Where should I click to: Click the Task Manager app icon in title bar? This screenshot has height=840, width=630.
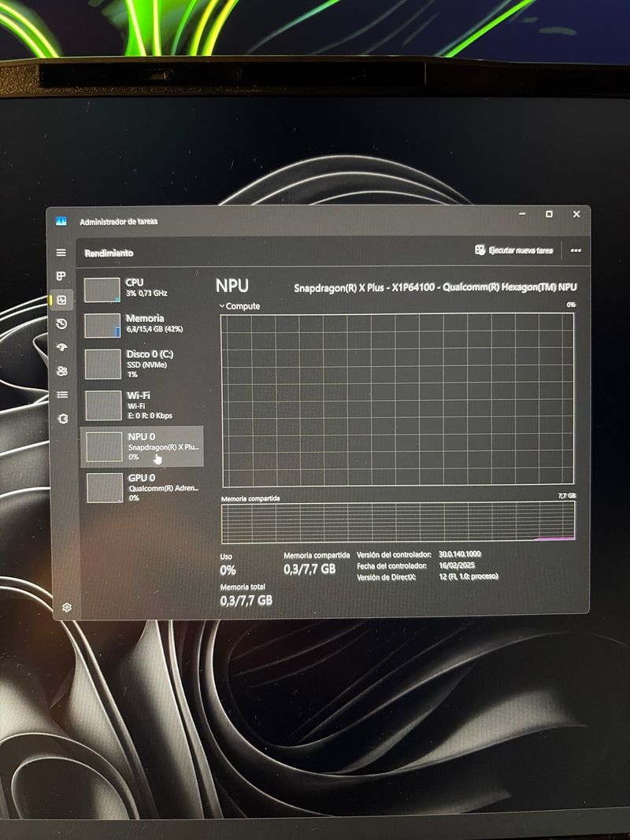[61, 220]
